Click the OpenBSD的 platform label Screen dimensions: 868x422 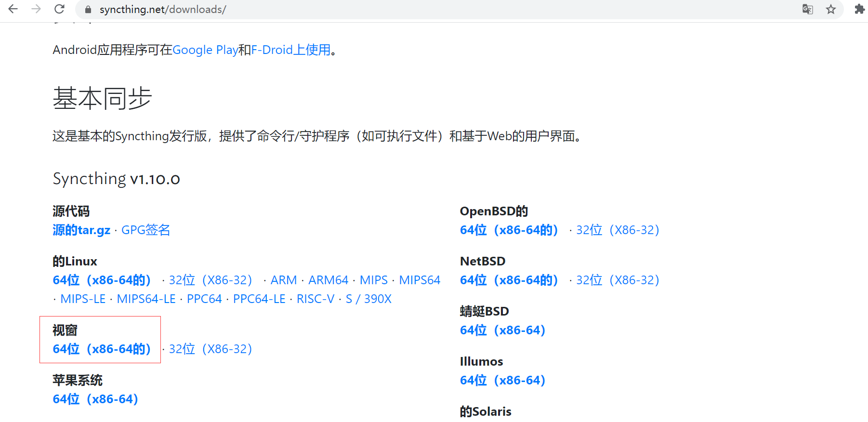(494, 211)
